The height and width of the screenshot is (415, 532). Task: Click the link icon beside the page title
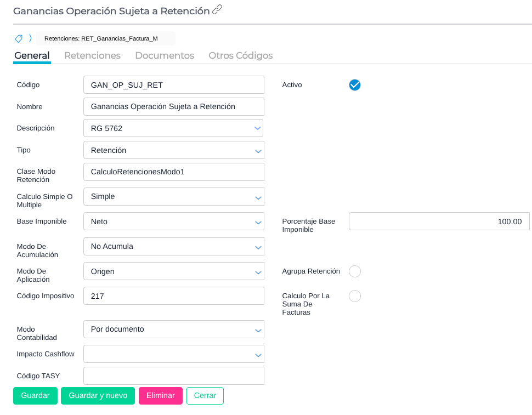pos(217,9)
